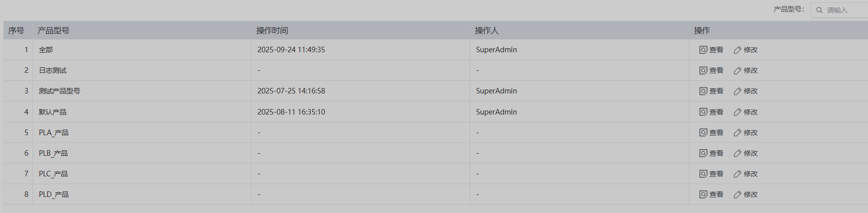868x213 pixels.
Task: Click edit pencil icon for 日志测试
Action: click(x=737, y=70)
